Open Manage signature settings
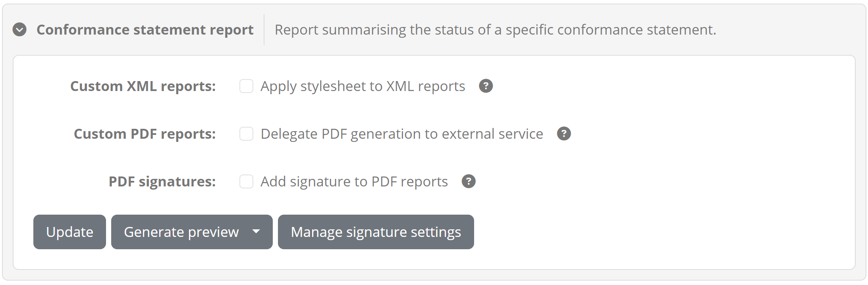 (376, 232)
